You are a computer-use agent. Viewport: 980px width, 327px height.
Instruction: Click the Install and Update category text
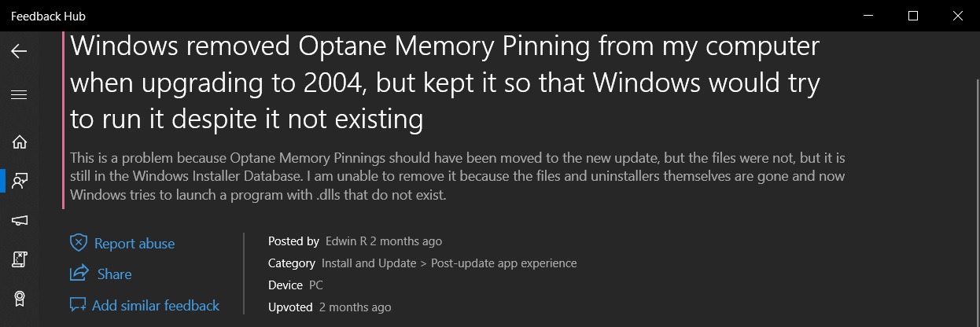pyautogui.click(x=369, y=263)
